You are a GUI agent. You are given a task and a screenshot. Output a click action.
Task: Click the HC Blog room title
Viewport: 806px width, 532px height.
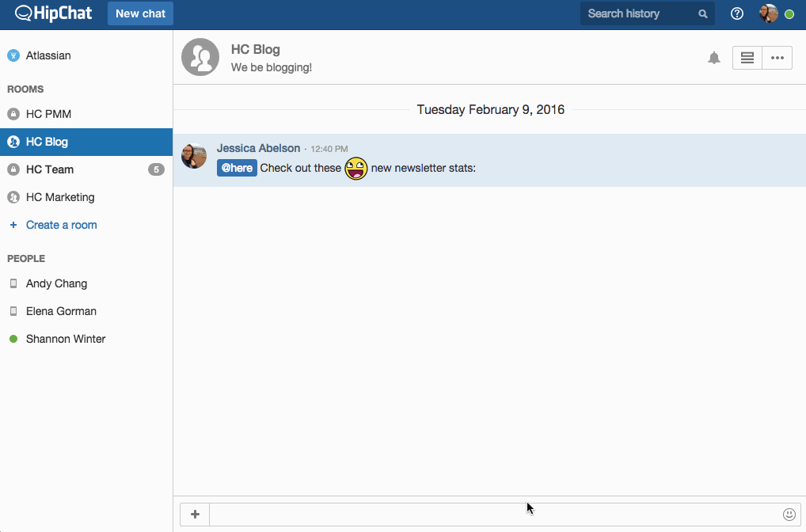point(256,49)
